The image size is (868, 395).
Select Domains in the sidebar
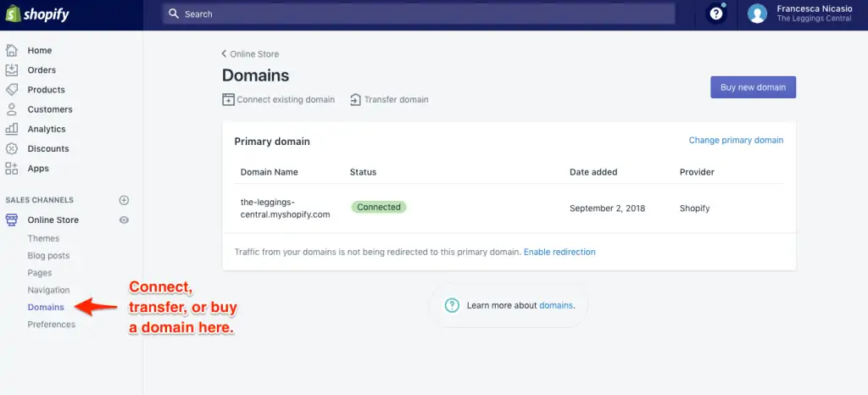(46, 307)
